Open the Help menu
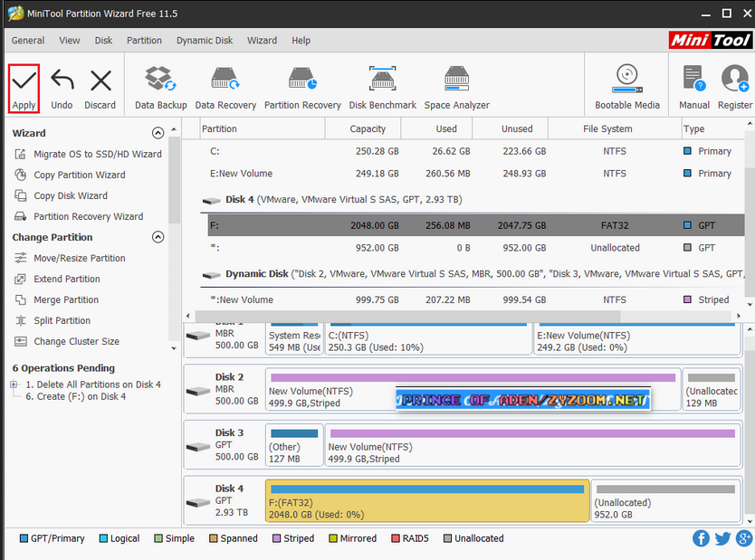 pos(301,41)
